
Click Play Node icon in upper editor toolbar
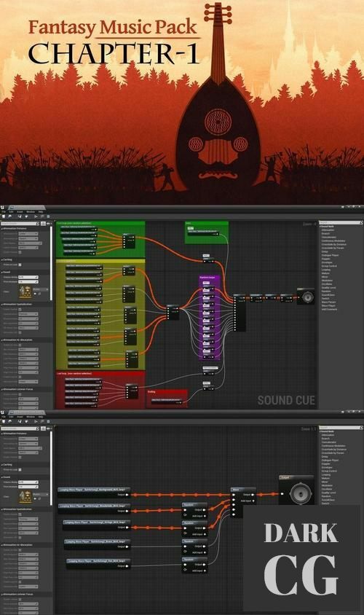pyautogui.click(x=42, y=216)
